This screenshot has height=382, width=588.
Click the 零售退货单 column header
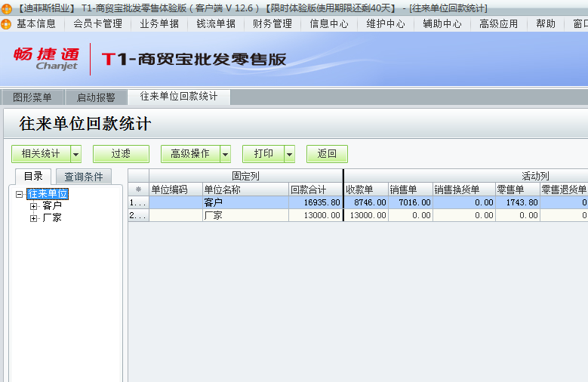coord(564,189)
